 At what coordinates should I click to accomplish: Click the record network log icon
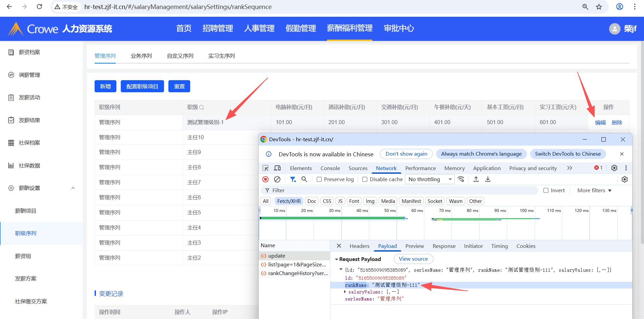(x=265, y=179)
